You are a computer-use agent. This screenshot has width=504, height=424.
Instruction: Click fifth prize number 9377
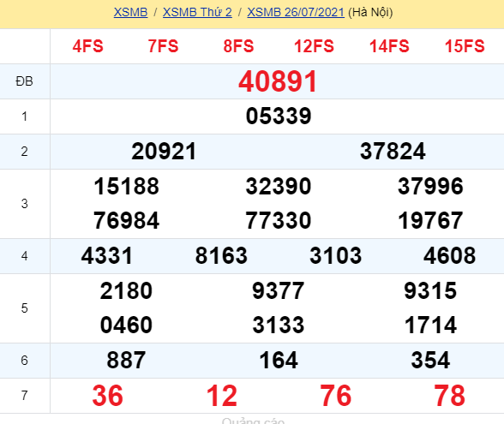tap(278, 290)
